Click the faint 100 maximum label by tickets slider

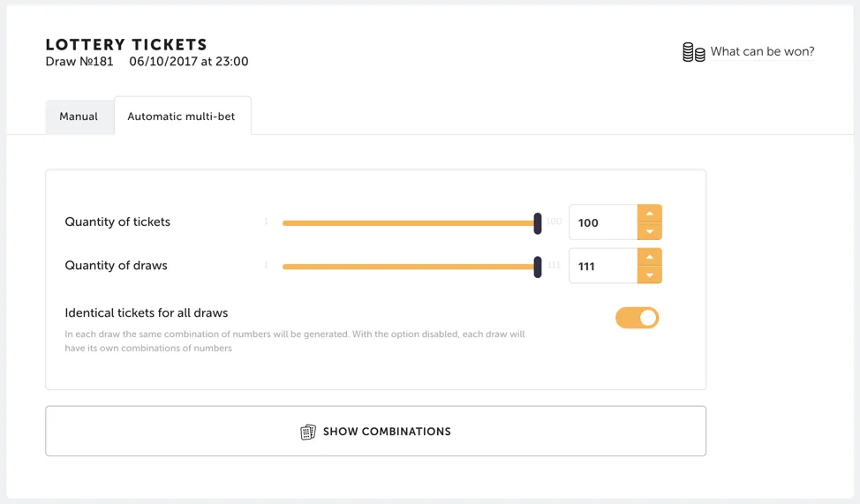[554, 222]
